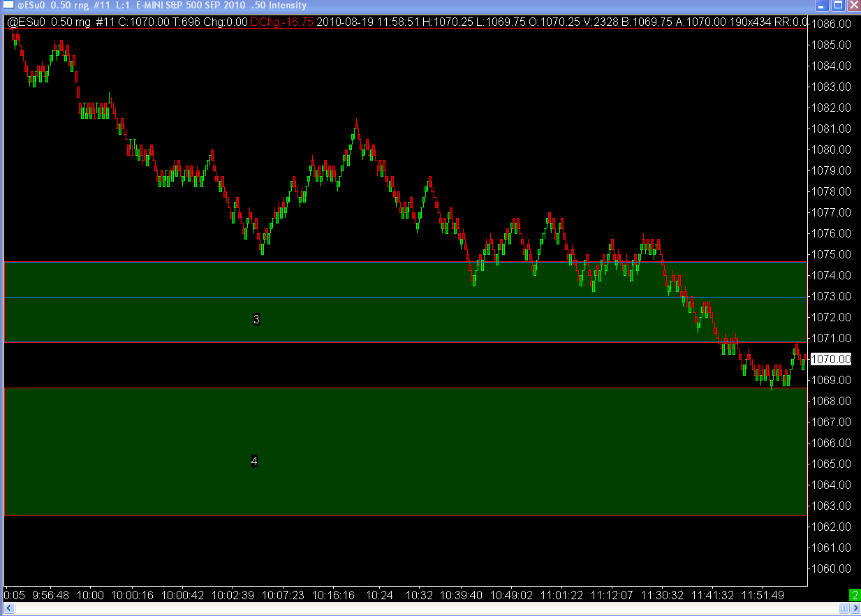Screen dimensions: 861x616
Task: Click the 1063.00 price axis label
Action: point(832,506)
